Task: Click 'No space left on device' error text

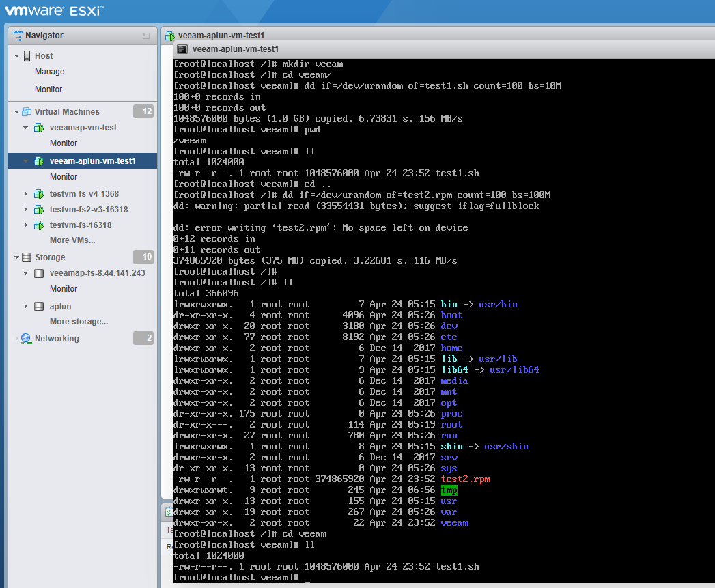Action: click(x=405, y=227)
